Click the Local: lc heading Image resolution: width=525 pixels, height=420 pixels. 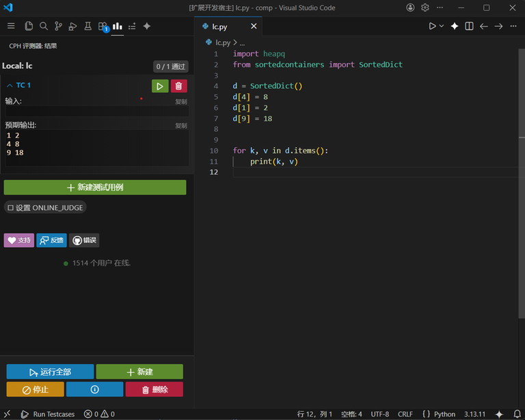pos(17,66)
